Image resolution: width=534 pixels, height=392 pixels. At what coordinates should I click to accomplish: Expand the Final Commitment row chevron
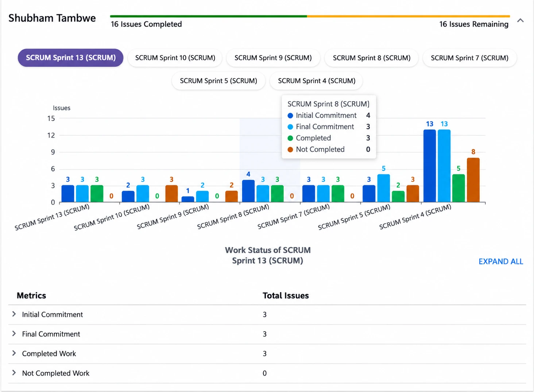coord(14,334)
